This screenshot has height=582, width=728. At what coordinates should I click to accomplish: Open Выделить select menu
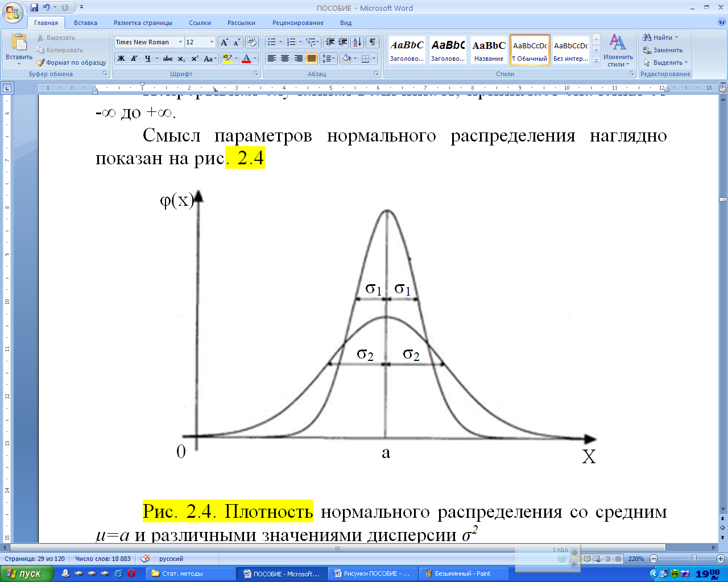665,63
